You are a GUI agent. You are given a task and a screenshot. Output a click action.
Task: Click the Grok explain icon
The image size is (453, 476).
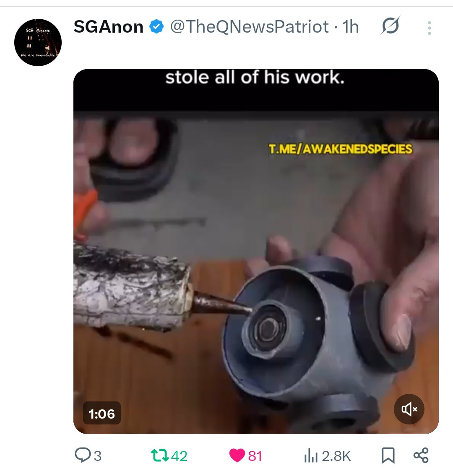(x=390, y=26)
